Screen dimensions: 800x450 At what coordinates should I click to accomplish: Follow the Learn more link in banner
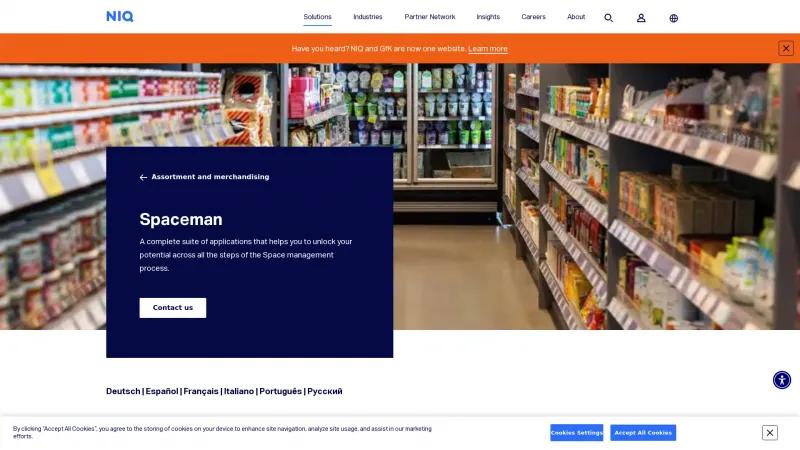point(488,49)
